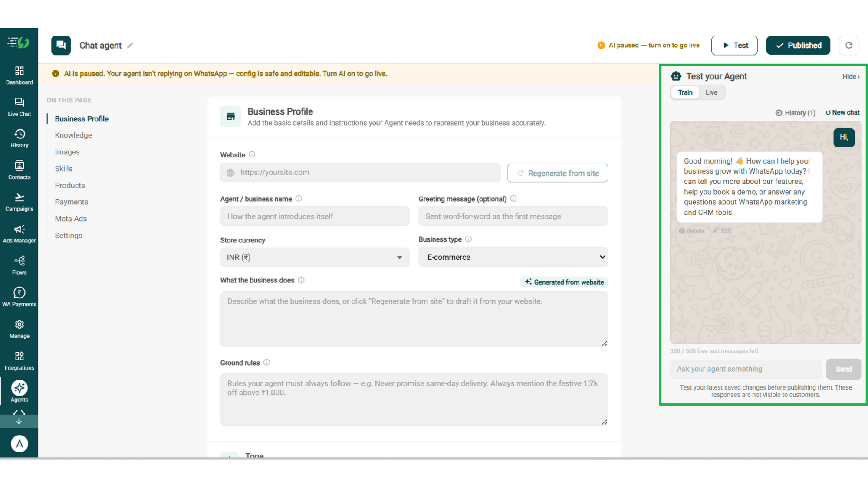Viewport: 868px width, 488px height.
Task: Jump to Payments section
Action: click(72, 202)
